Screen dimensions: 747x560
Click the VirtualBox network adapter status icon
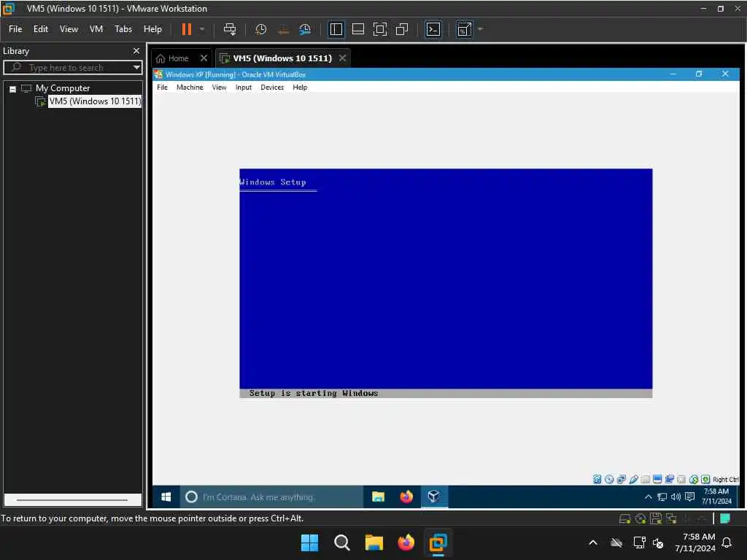622,479
